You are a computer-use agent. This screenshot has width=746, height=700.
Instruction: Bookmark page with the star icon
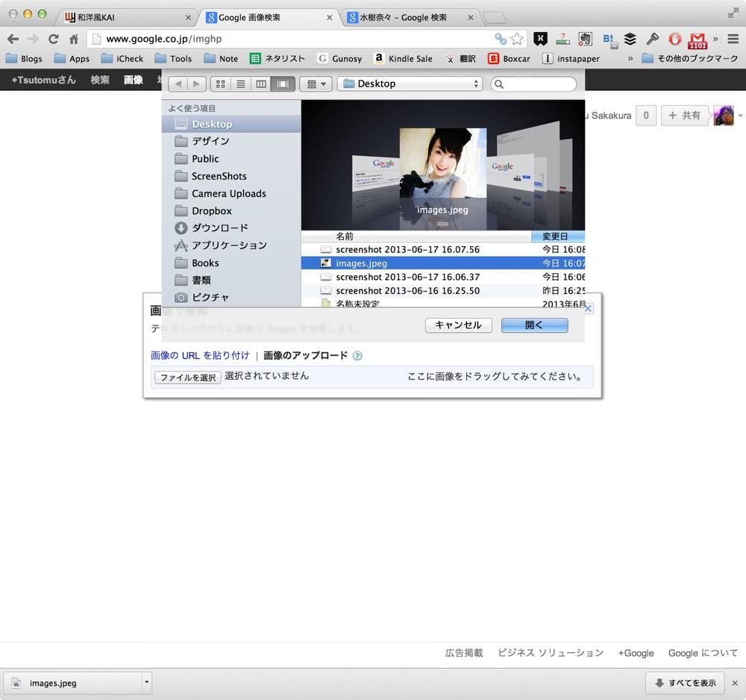pyautogui.click(x=517, y=39)
